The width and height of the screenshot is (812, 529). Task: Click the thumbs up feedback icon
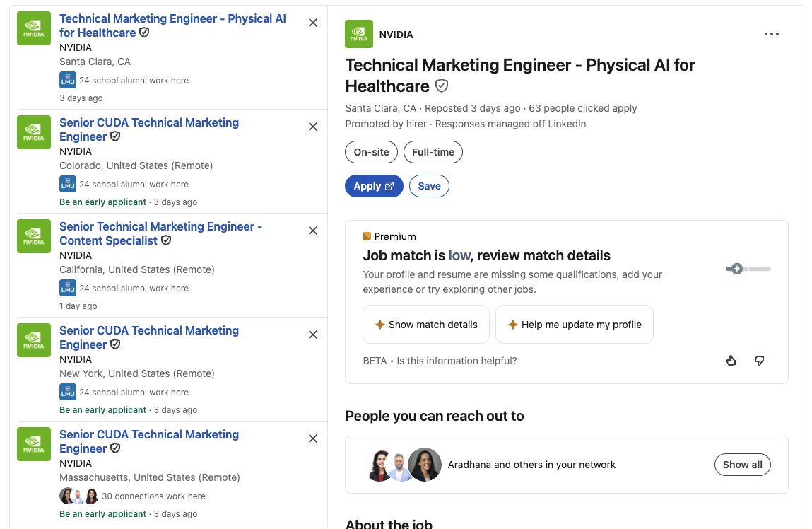tap(731, 361)
